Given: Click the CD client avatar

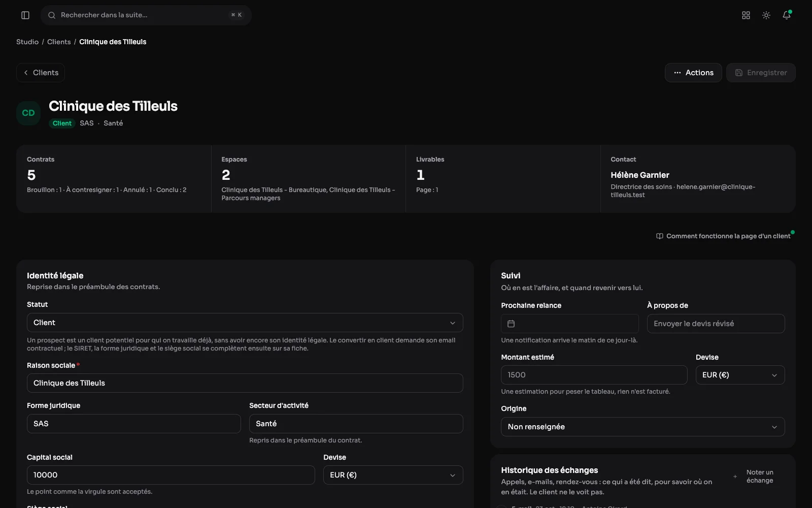Looking at the screenshot, I should pos(28,113).
